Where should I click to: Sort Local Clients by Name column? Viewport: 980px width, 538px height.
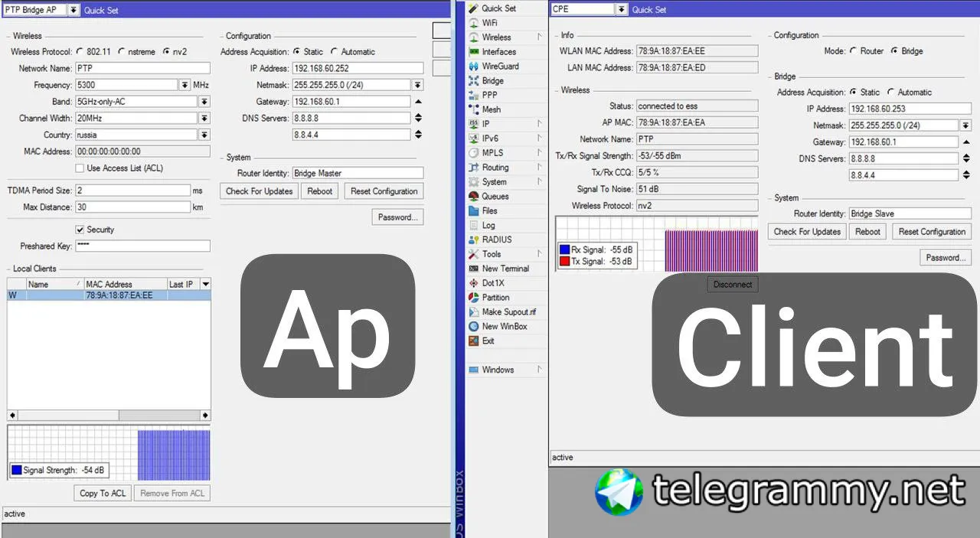pos(54,284)
